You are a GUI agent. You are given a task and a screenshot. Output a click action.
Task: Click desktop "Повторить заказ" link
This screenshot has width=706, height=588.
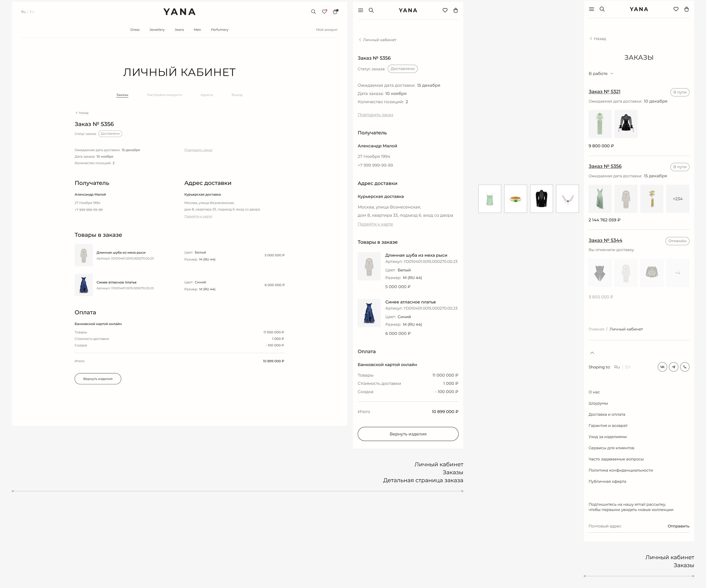198,150
